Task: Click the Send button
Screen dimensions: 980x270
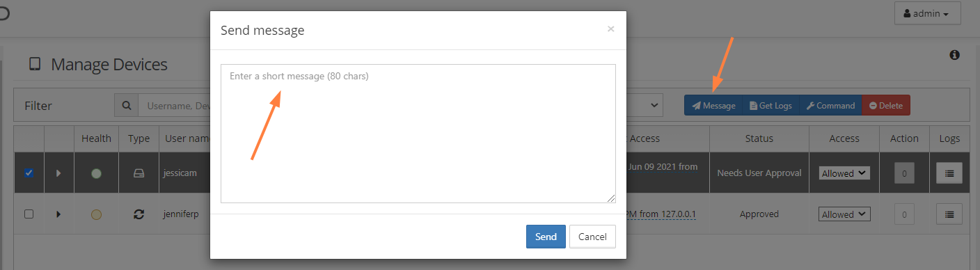Action: [x=546, y=237]
